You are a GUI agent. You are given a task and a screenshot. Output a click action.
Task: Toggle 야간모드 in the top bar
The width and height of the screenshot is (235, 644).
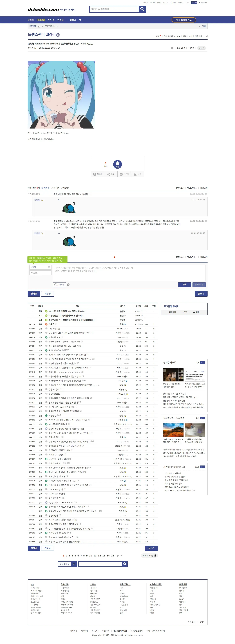(x=203, y=2)
